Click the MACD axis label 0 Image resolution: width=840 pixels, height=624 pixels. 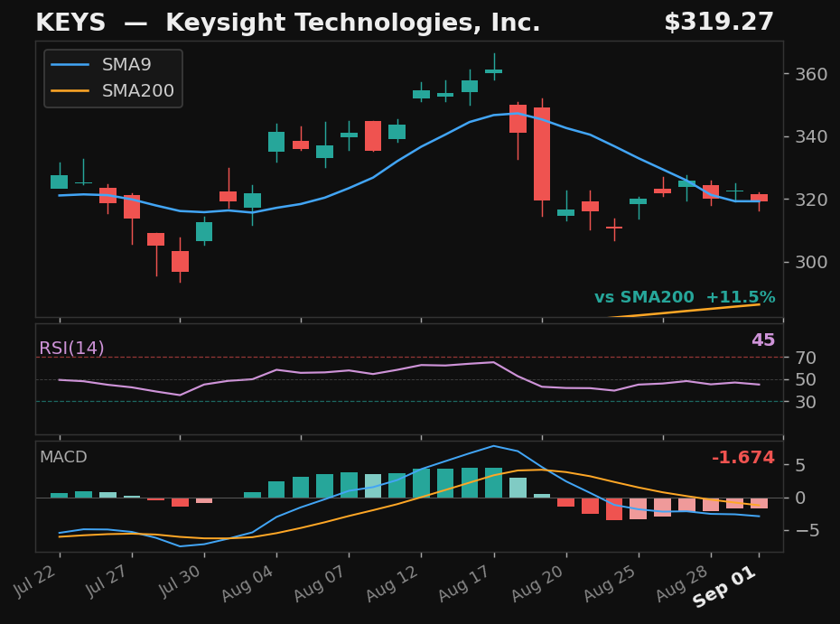tap(800, 498)
